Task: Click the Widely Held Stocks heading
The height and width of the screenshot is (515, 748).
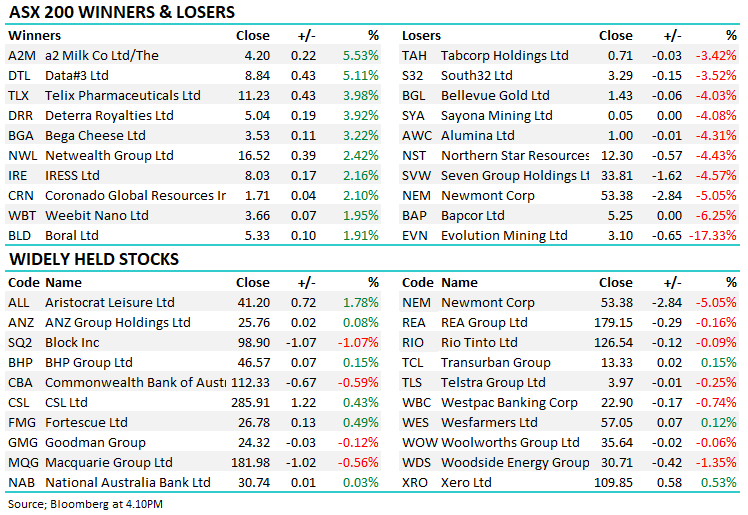Action: click(x=94, y=259)
